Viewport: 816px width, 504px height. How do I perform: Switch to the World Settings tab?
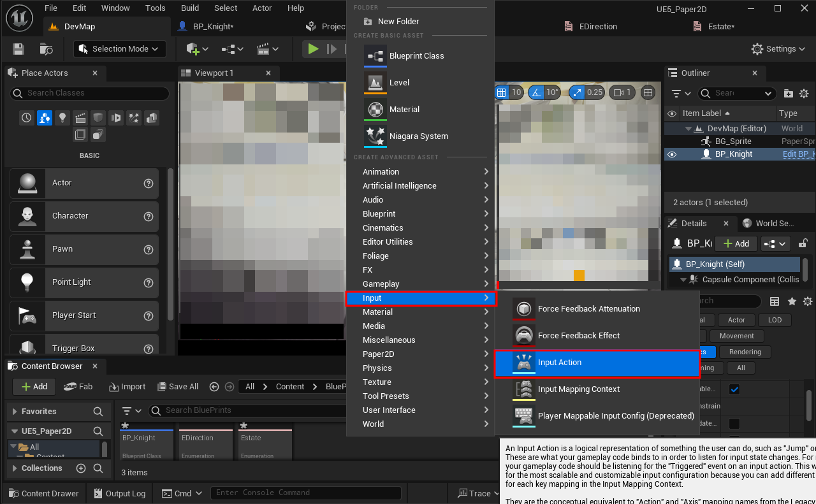pos(768,223)
